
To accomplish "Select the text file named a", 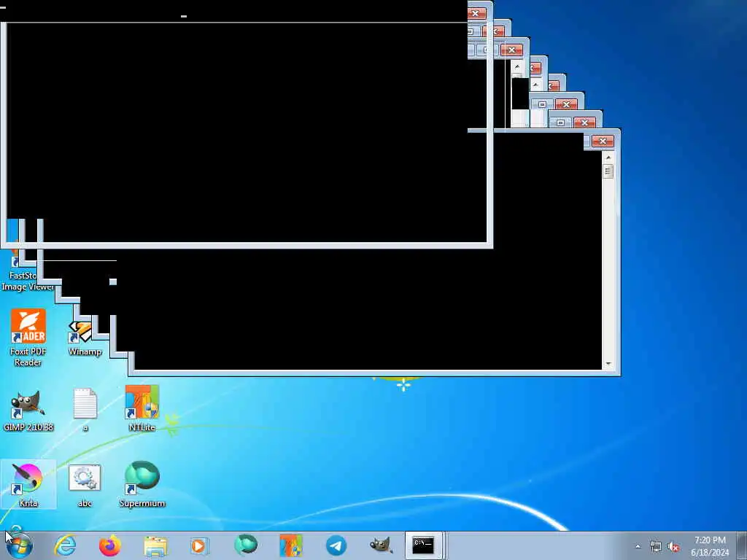I will (85, 410).
